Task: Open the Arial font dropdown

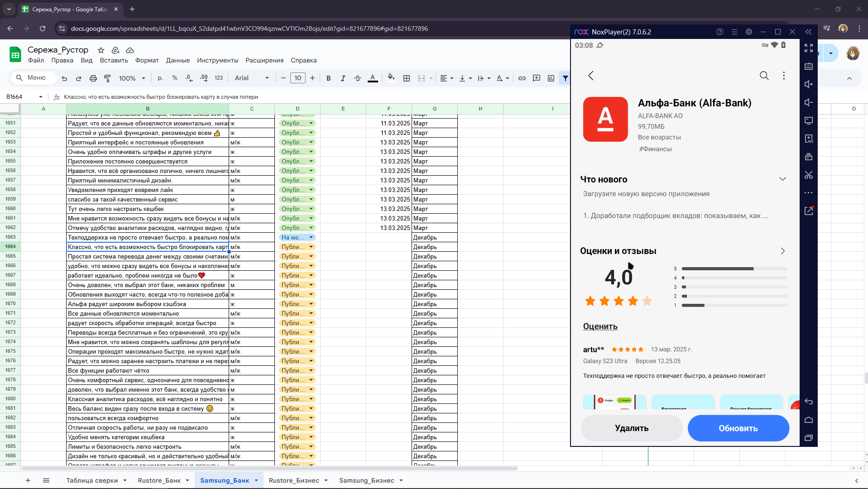Action: (252, 78)
